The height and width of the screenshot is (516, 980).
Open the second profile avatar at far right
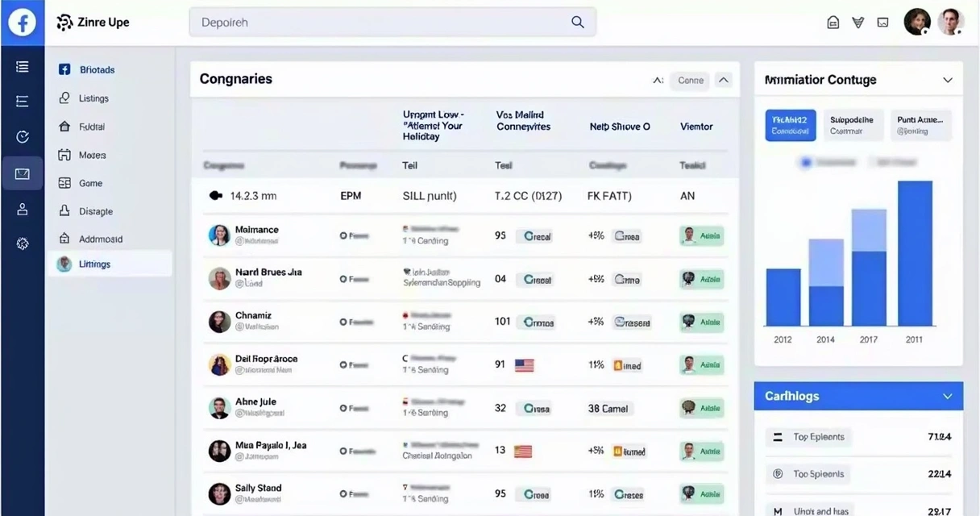pos(951,22)
